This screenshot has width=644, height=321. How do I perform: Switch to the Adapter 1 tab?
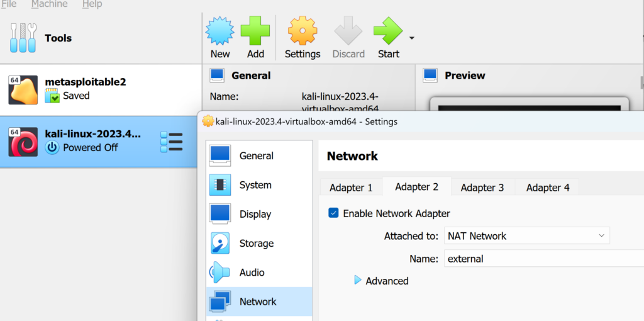coord(351,188)
